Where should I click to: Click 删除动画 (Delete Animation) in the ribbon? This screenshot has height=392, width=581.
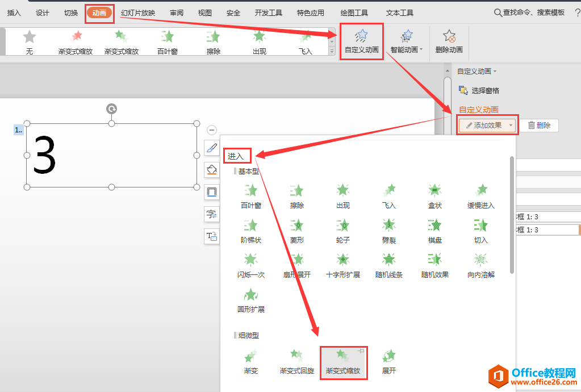pyautogui.click(x=449, y=41)
